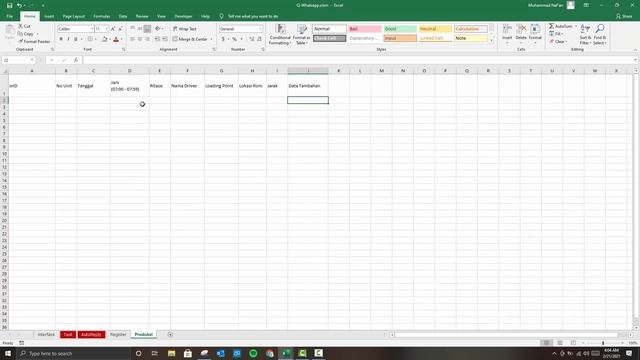Click Merge & Center button
The width and height of the screenshot is (640, 360).
[190, 39]
